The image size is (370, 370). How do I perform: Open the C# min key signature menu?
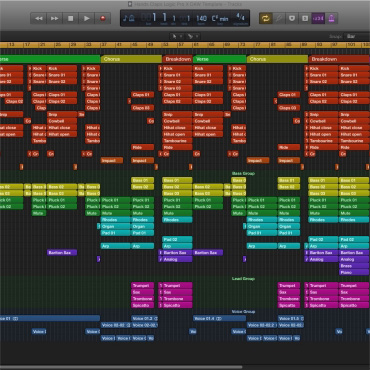click(x=220, y=18)
